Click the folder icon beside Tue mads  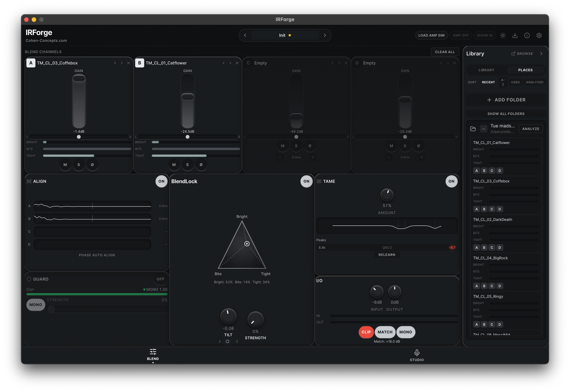(473, 129)
